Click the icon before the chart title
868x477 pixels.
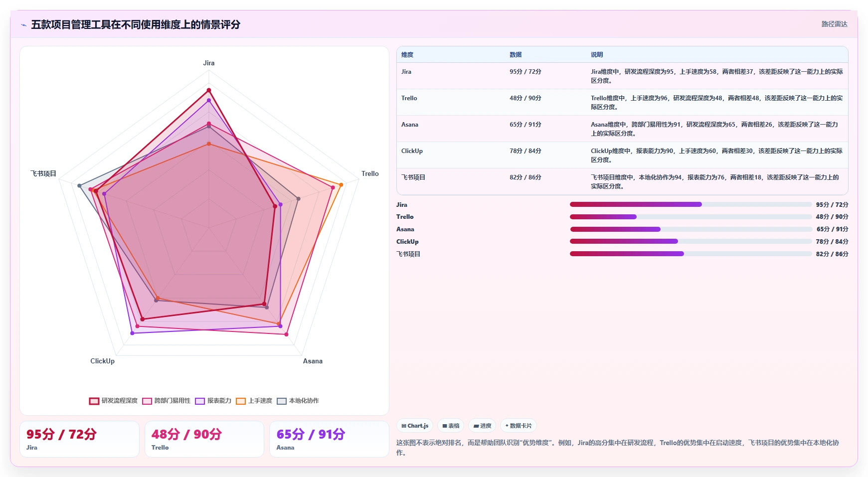click(23, 25)
